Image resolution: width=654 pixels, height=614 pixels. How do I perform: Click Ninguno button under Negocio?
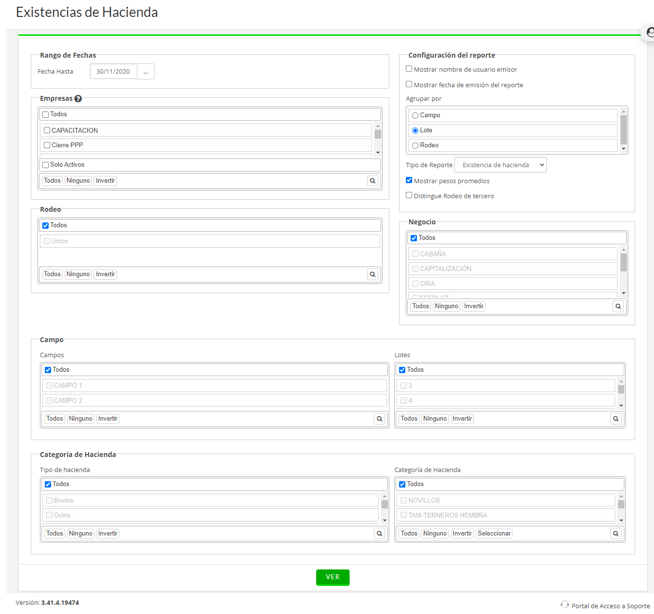point(446,306)
